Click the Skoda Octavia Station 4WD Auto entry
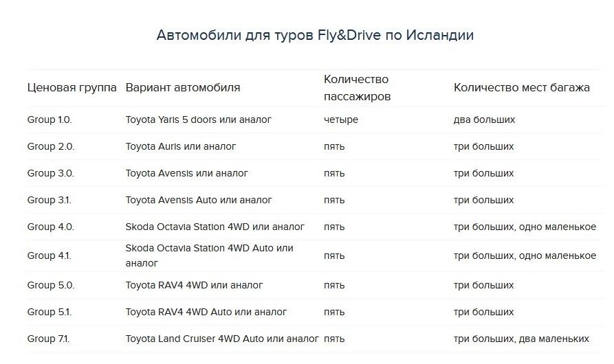Image resolution: width=614 pixels, height=364 pixels. pyautogui.click(x=209, y=255)
